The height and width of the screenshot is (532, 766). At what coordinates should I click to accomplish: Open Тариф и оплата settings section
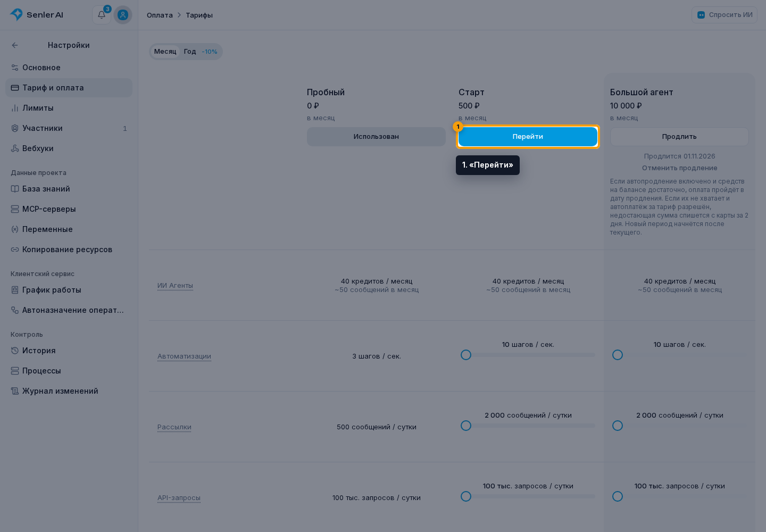[x=69, y=88]
